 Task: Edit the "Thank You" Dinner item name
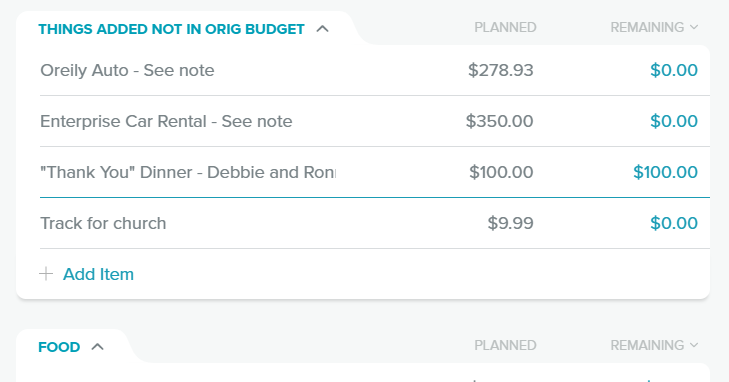(x=188, y=172)
